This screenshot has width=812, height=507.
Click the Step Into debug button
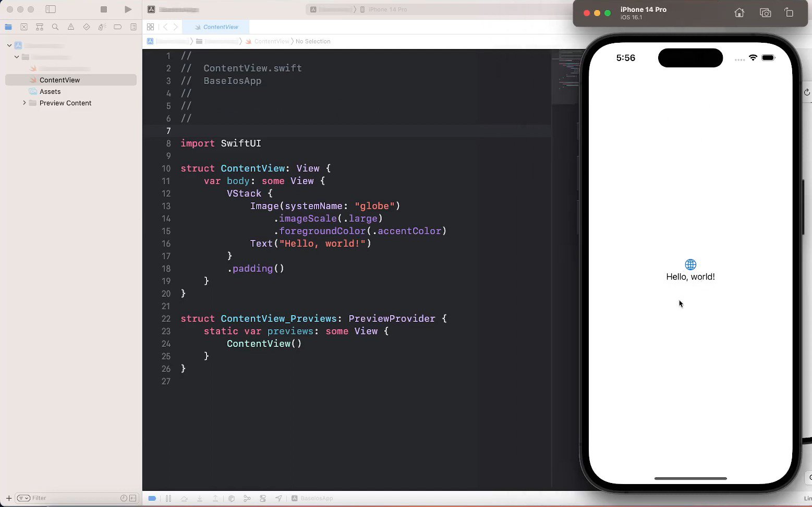pos(200,499)
